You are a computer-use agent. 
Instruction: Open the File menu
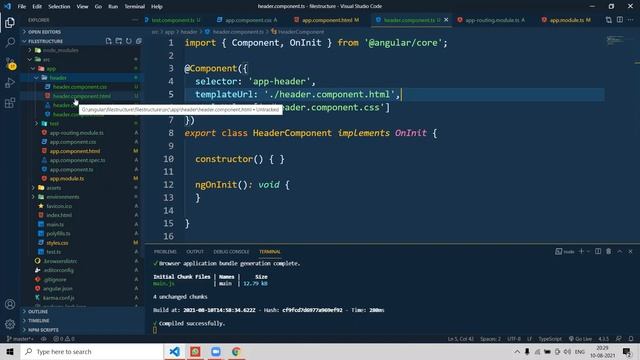coord(22,7)
